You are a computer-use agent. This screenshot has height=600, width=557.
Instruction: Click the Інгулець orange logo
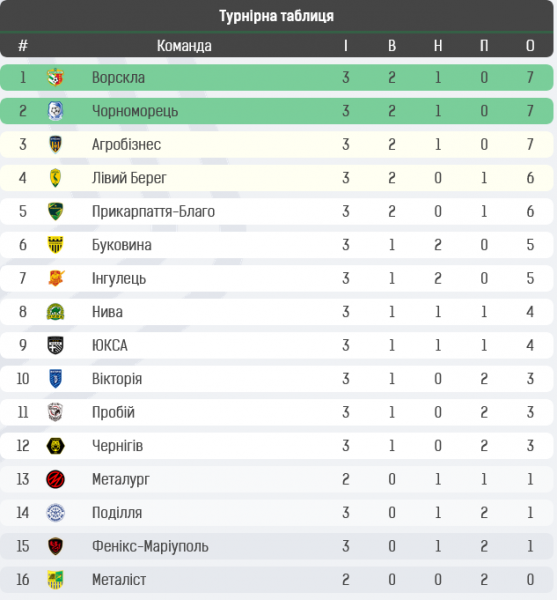tap(56, 278)
